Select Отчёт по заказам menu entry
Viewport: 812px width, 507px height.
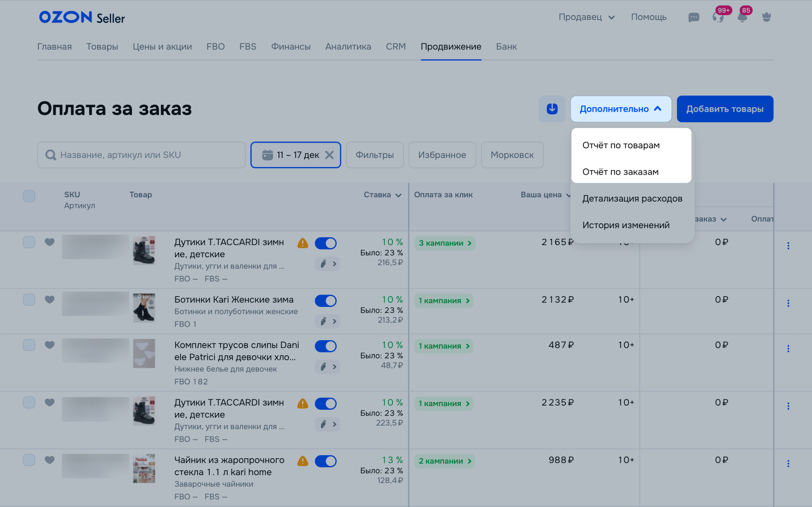coord(620,172)
